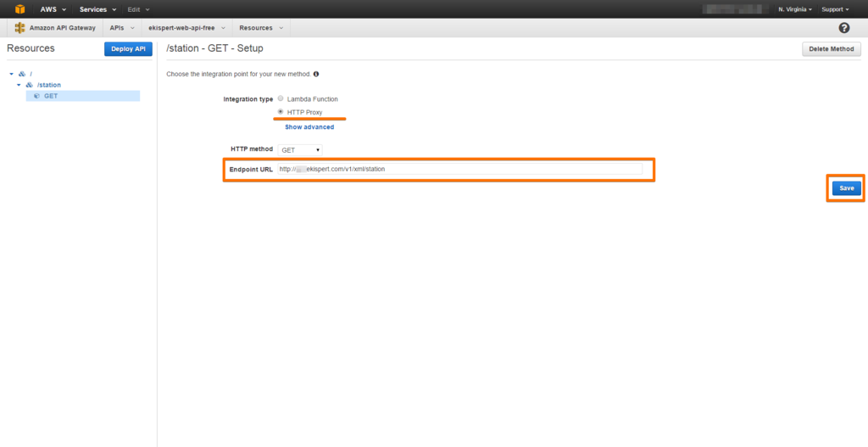
Task: Open the Edit menu in top bar
Action: tap(138, 9)
